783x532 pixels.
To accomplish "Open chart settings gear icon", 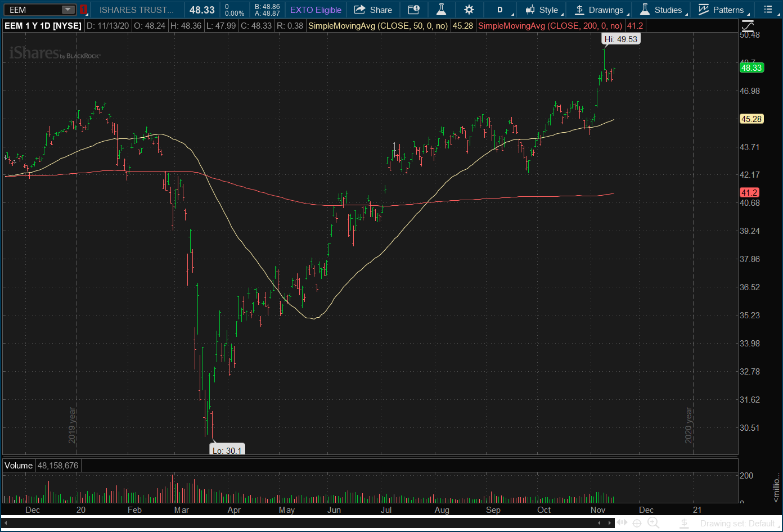I will pos(469,10).
